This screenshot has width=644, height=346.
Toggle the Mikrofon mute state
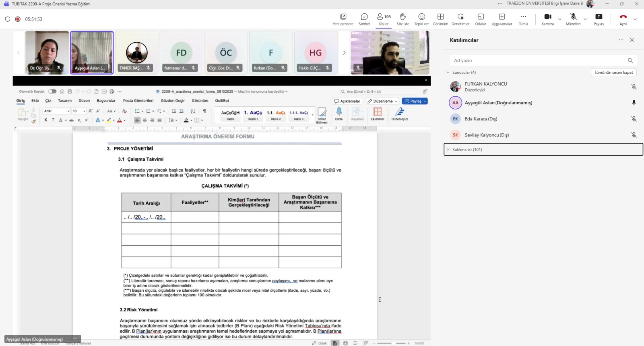[573, 19]
